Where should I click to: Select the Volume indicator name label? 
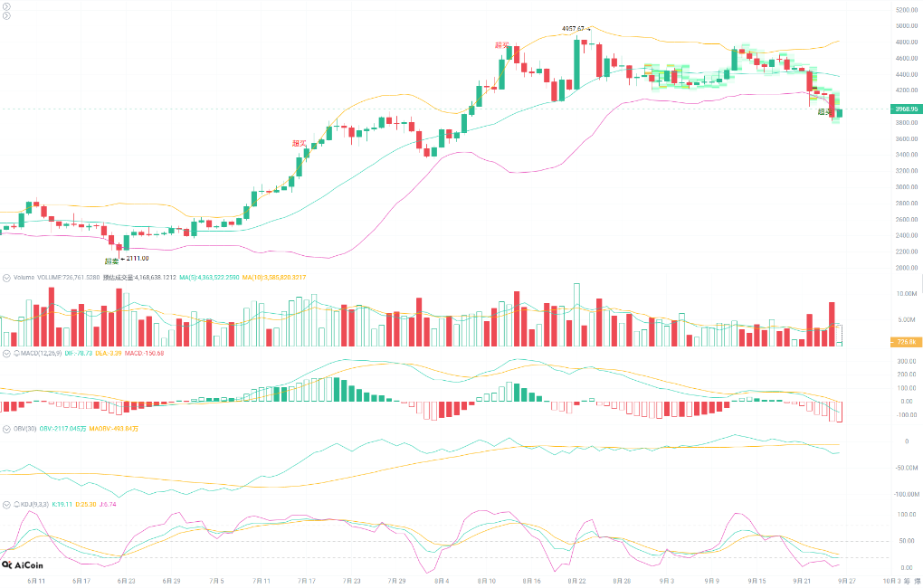24,278
